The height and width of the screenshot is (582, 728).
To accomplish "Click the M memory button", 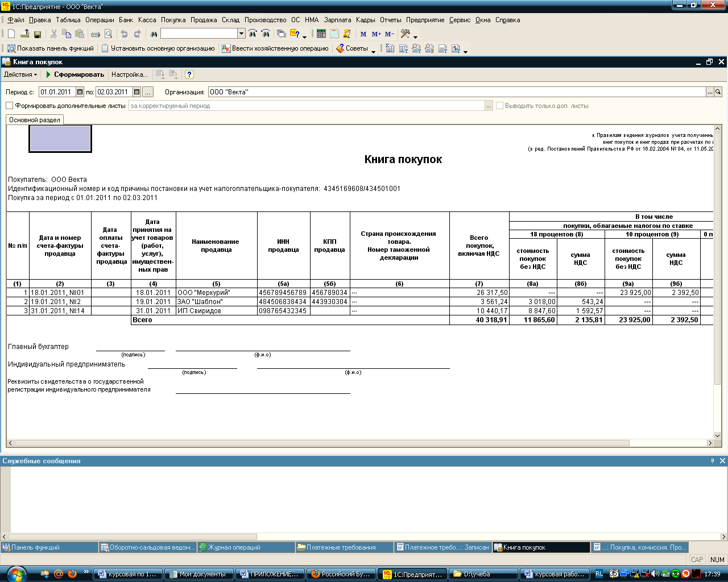I will click(x=363, y=34).
